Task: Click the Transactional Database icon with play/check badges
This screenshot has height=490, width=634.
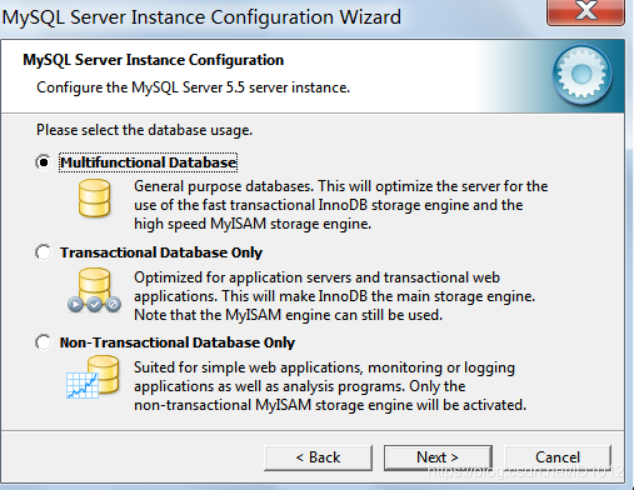Action: (x=94, y=290)
